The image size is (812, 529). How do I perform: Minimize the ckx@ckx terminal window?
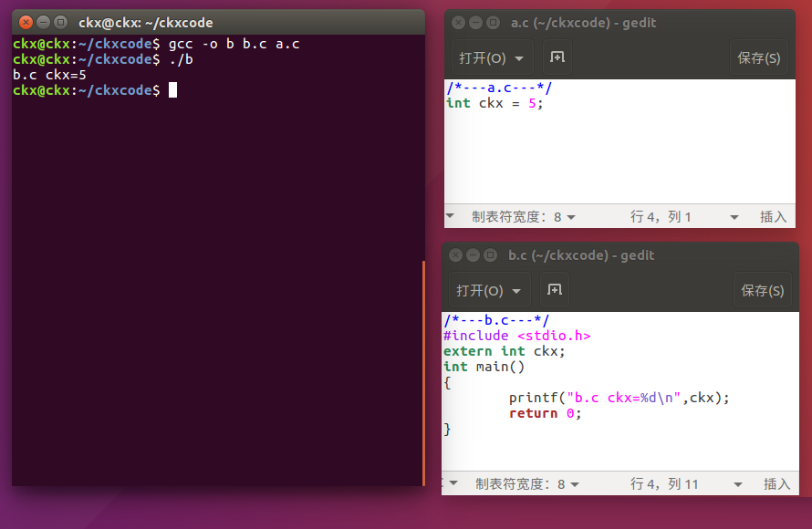pos(43,22)
